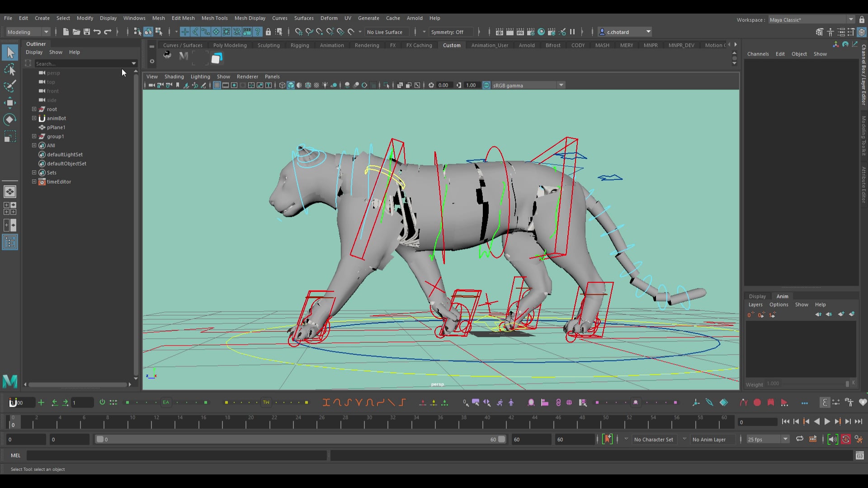Click the No Live Surface field
This screenshot has width=868, height=488.
388,32
